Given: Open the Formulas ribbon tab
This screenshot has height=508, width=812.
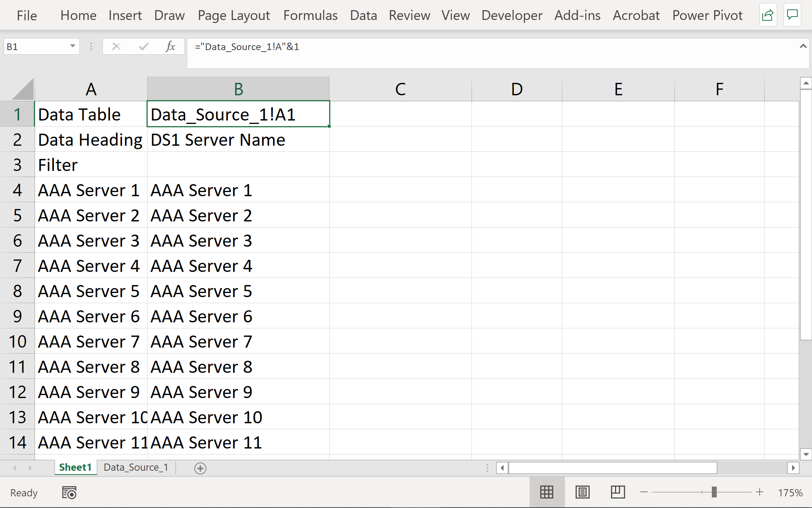Looking at the screenshot, I should [x=310, y=15].
